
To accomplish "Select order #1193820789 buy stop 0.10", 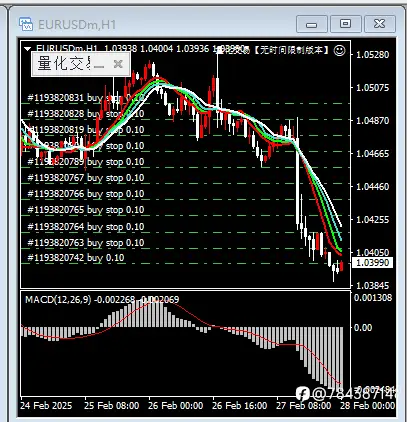I will click(x=86, y=162).
